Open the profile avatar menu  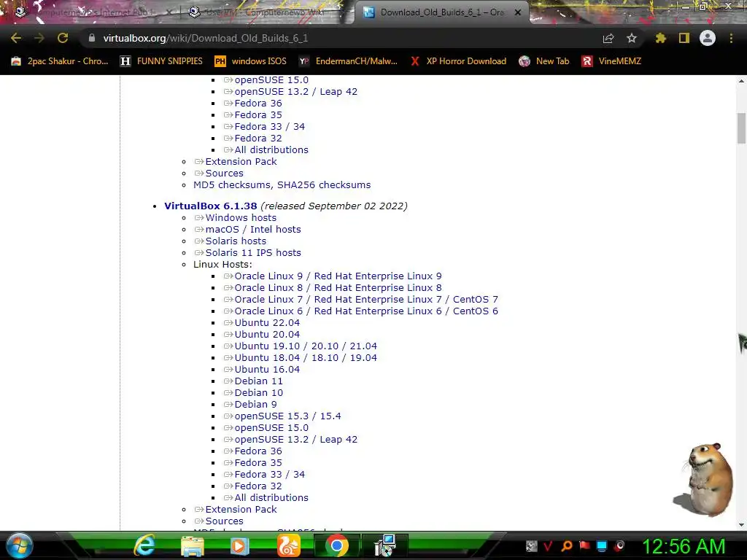[x=708, y=38]
